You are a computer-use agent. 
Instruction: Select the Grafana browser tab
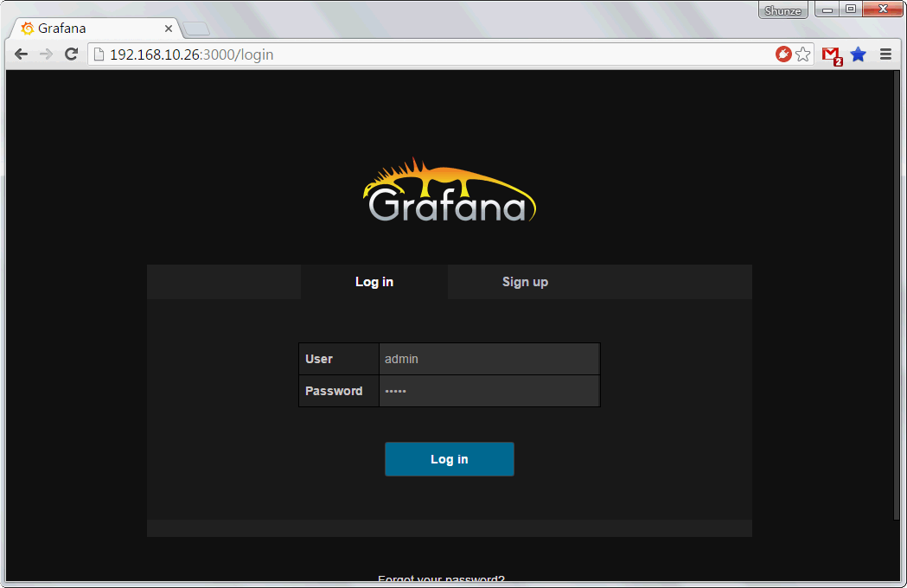click(x=96, y=29)
